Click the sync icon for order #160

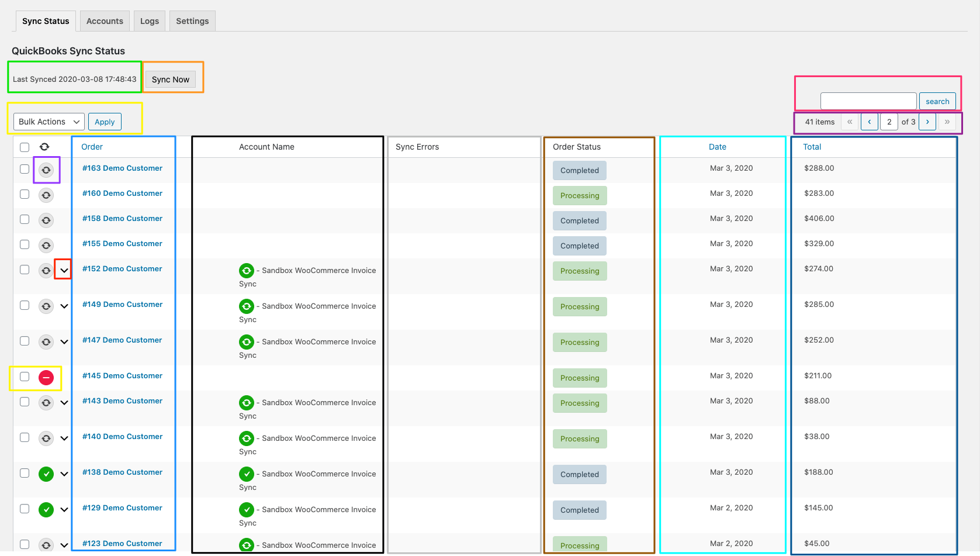click(46, 195)
